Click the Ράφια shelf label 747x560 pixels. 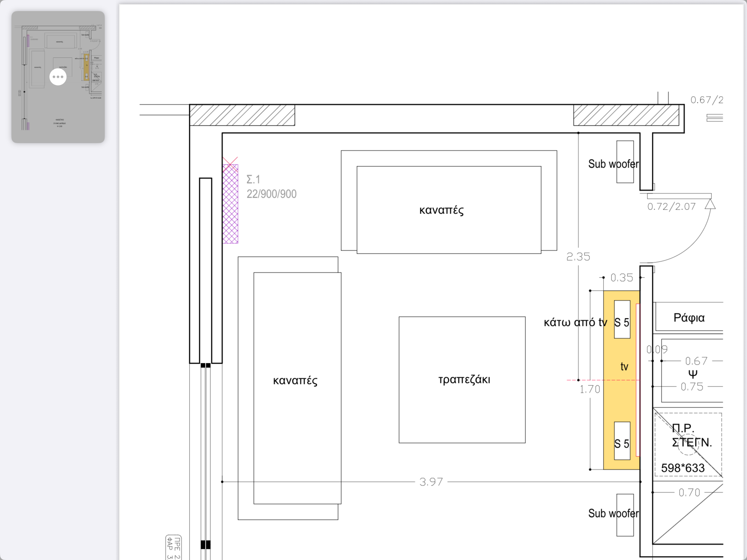coord(689,317)
